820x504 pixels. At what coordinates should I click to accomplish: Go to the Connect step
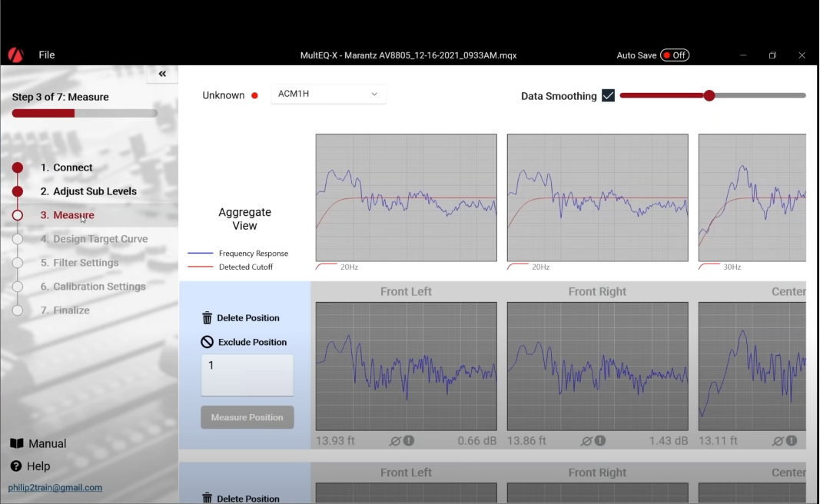coord(66,167)
